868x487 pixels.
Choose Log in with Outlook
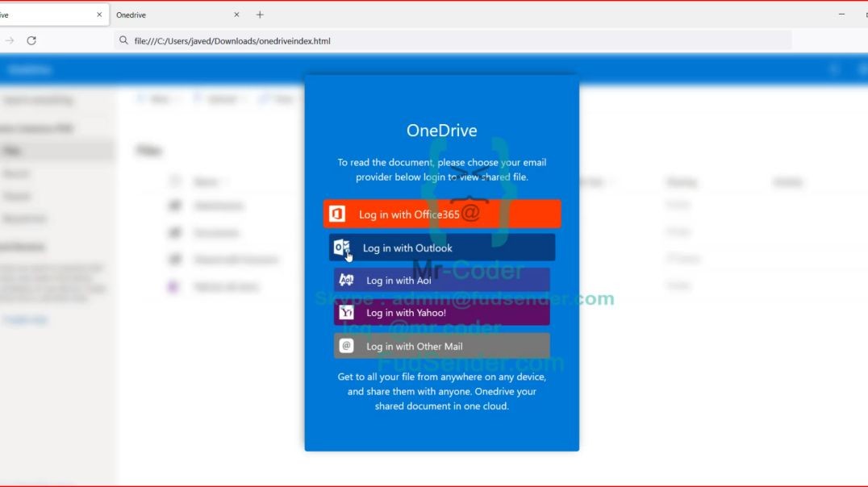click(x=442, y=248)
